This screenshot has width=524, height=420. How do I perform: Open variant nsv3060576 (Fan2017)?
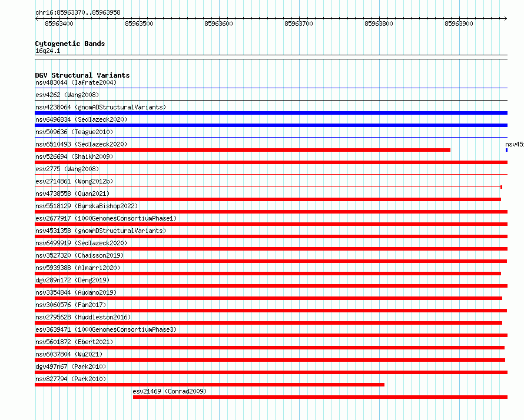coord(71,305)
